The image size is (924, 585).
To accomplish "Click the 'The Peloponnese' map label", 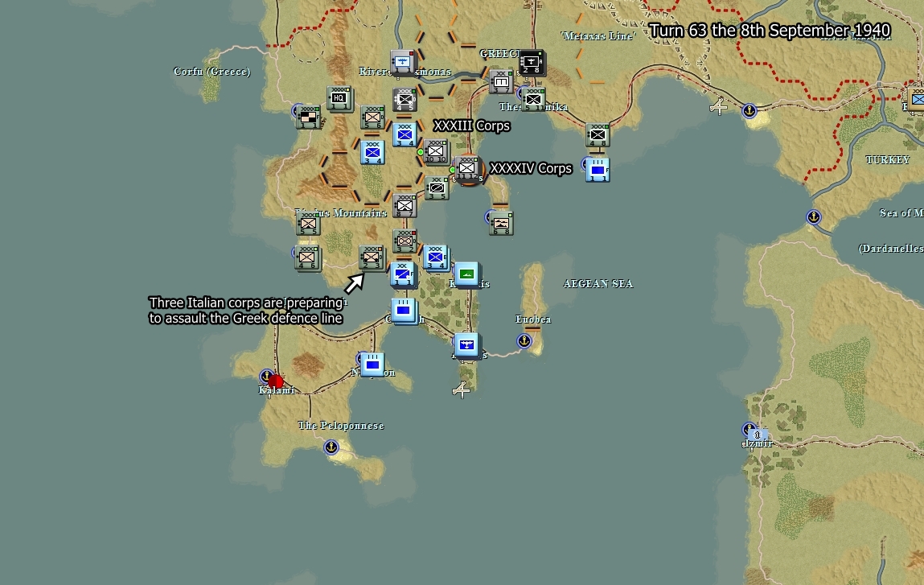I will click(341, 425).
